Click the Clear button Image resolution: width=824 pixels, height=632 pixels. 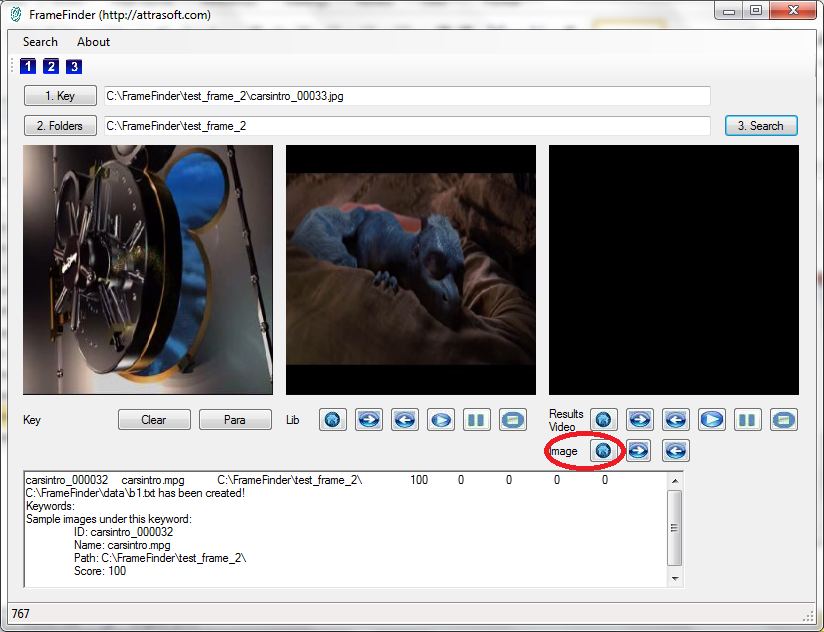[x=154, y=420]
